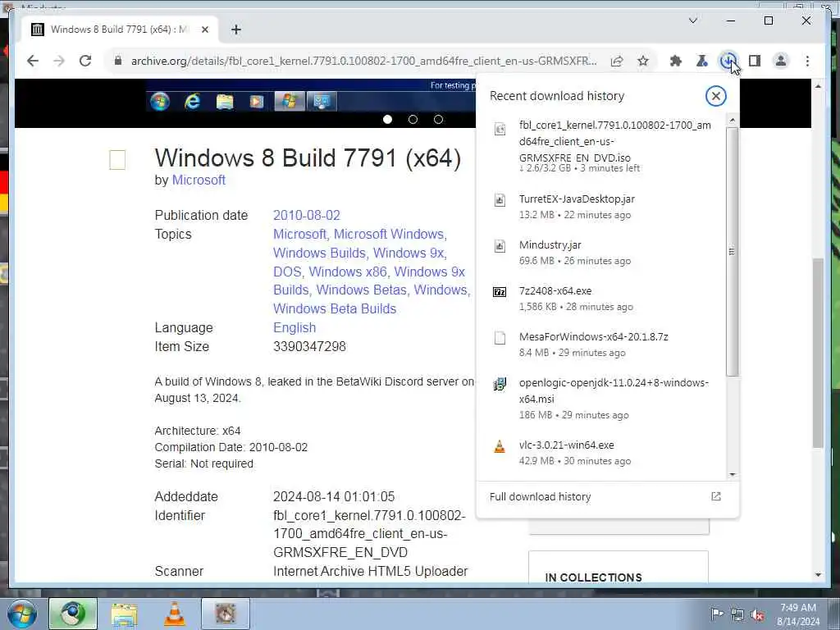Screen dimensions: 840x630
Task: Click the 7z installer icon
Action: (500, 292)
